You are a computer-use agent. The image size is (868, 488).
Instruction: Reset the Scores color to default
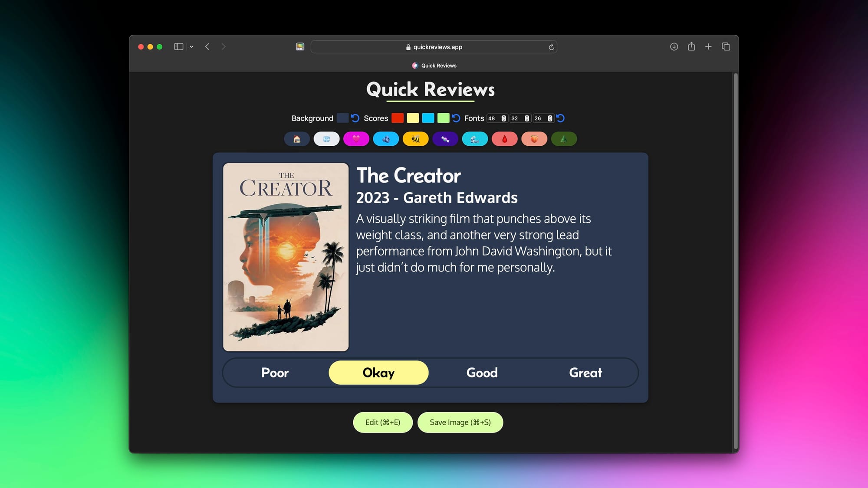(x=456, y=118)
